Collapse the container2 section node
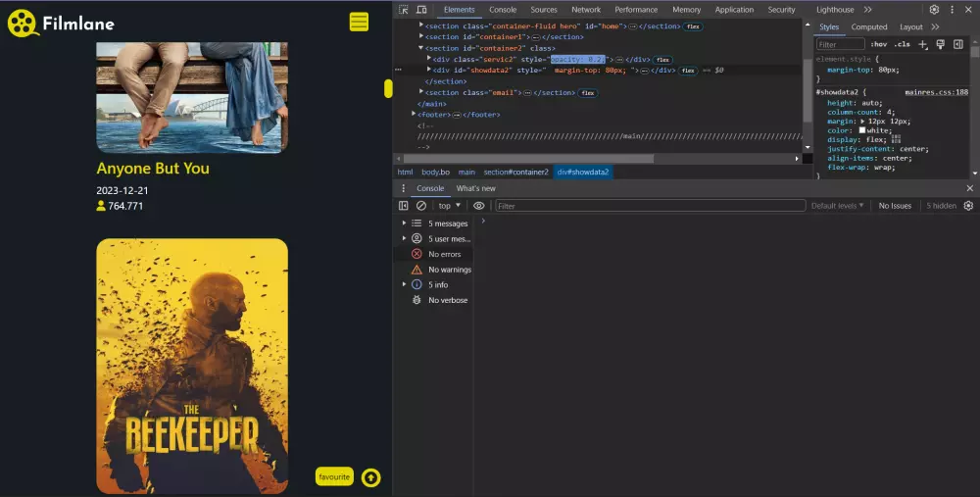Viewport: 980px width, 497px height. (421, 47)
